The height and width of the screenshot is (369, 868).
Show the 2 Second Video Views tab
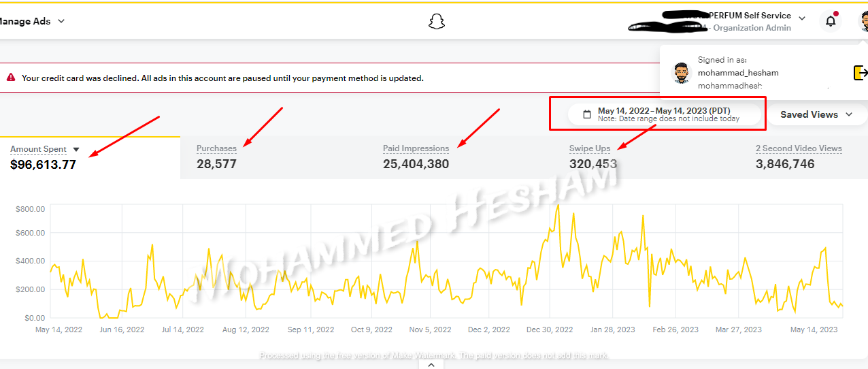(798, 157)
